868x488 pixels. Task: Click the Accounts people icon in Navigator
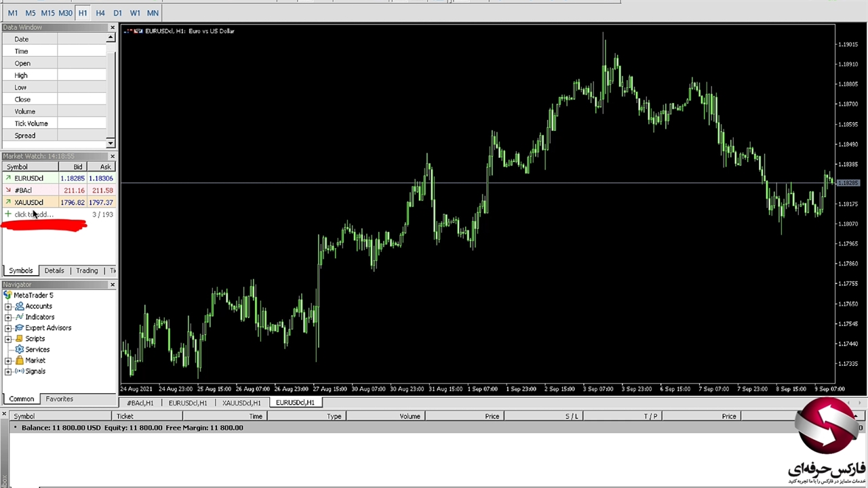click(19, 306)
